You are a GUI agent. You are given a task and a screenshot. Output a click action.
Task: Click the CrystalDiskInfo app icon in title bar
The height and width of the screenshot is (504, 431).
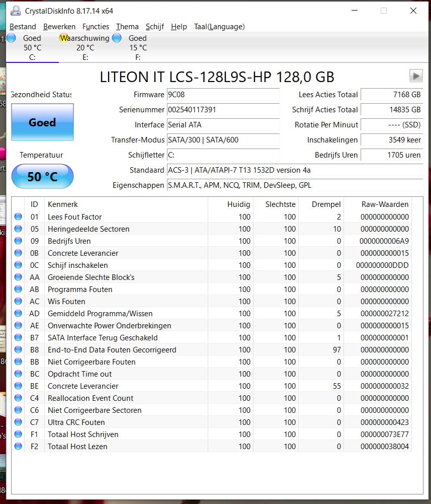coord(15,11)
